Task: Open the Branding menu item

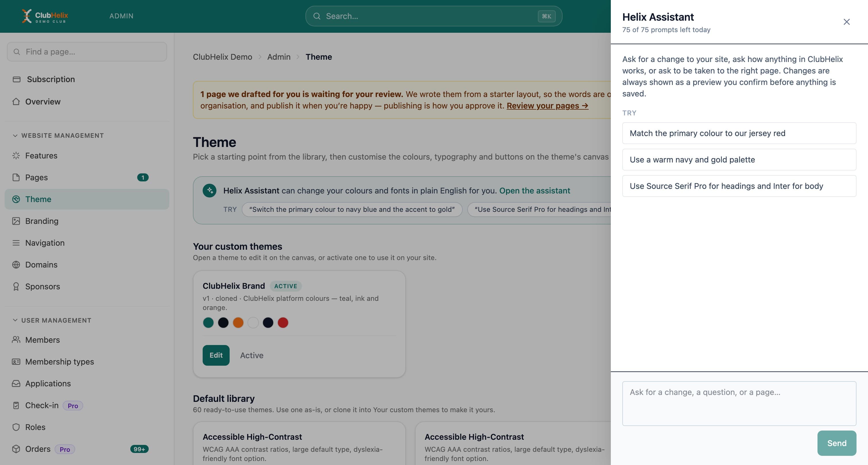Action: click(87, 221)
